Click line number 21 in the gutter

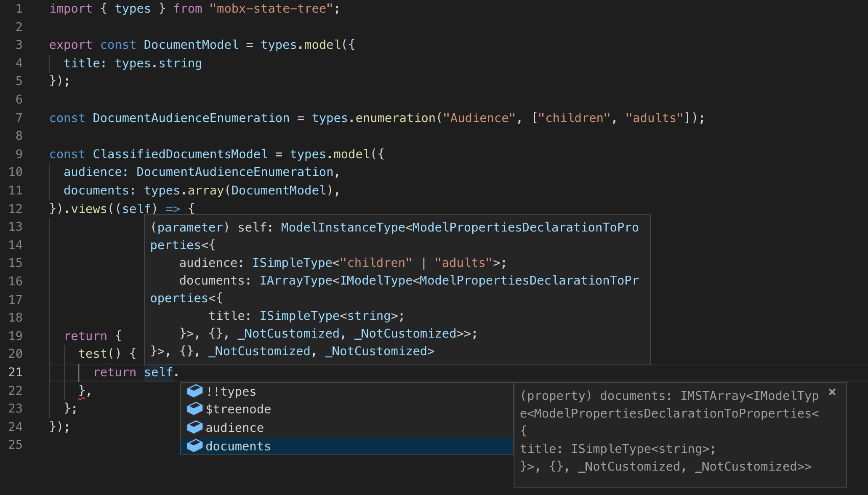point(16,372)
